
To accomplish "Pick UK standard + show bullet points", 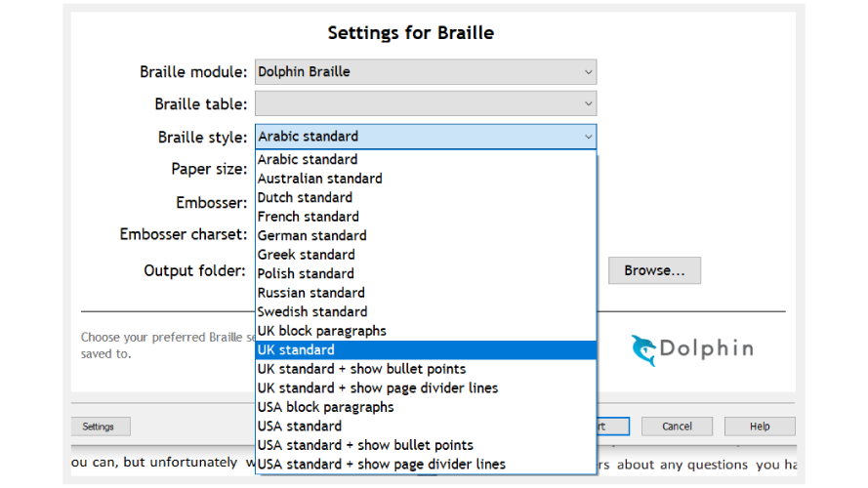I will (361, 369).
